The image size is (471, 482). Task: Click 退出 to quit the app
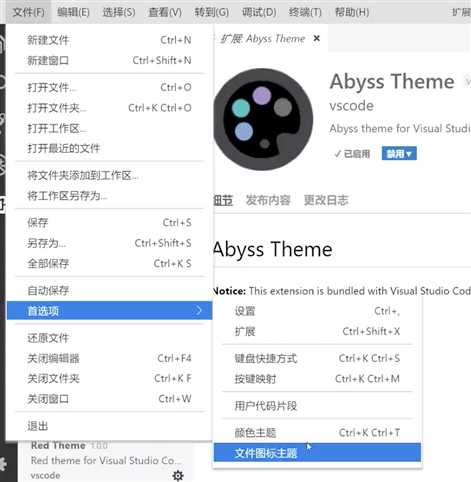(x=109, y=426)
